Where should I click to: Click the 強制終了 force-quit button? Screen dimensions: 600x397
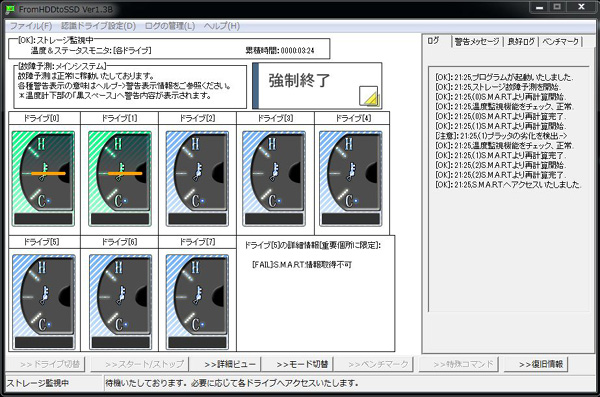[317, 85]
